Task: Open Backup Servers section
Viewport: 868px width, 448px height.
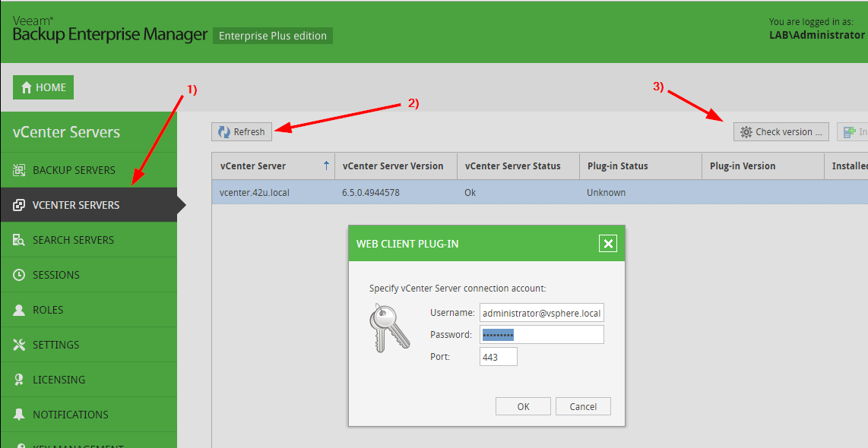Action: point(89,170)
